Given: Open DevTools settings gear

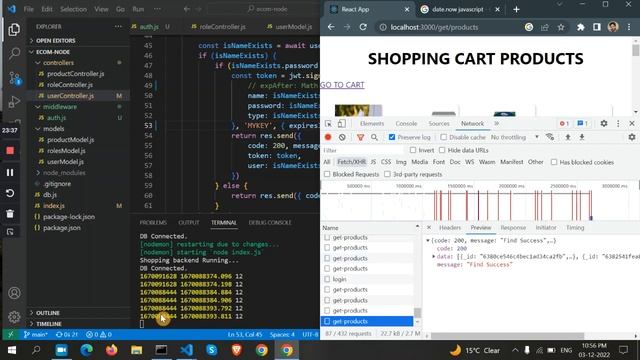Looking at the screenshot, I should [604, 123].
